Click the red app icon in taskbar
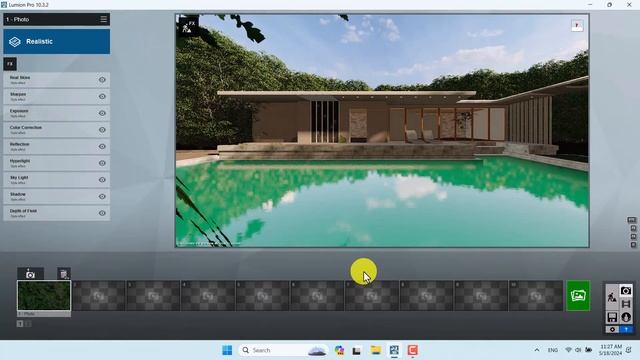This screenshot has width=640, height=360. click(x=412, y=350)
